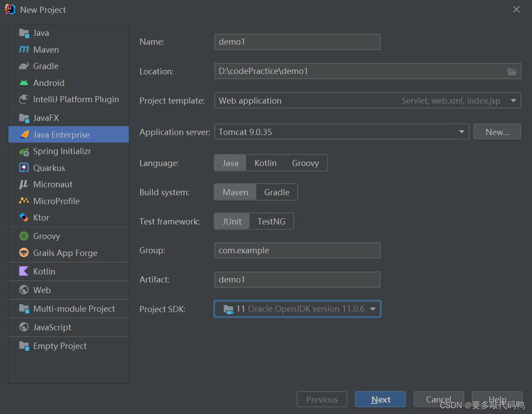Click the MicroProfile icon
Image resolution: width=532 pixels, height=414 pixels.
(x=24, y=201)
